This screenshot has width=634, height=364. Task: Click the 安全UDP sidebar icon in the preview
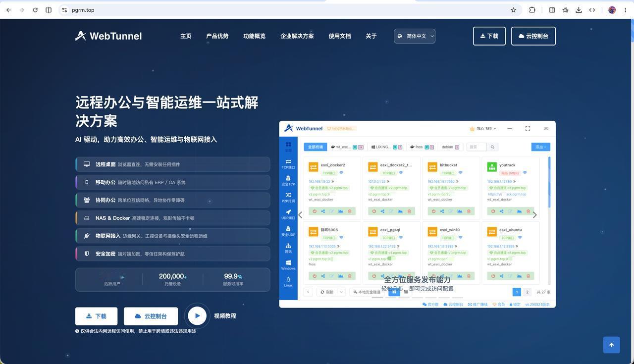(288, 231)
